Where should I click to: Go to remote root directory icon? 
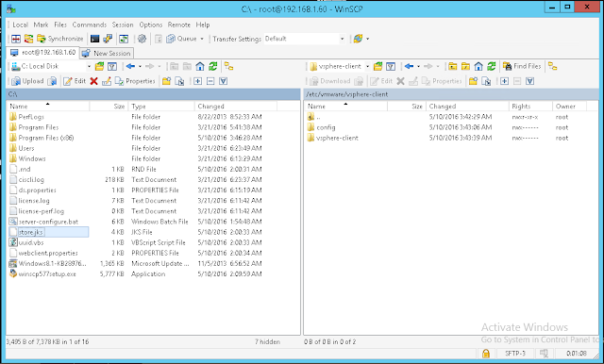coord(465,67)
